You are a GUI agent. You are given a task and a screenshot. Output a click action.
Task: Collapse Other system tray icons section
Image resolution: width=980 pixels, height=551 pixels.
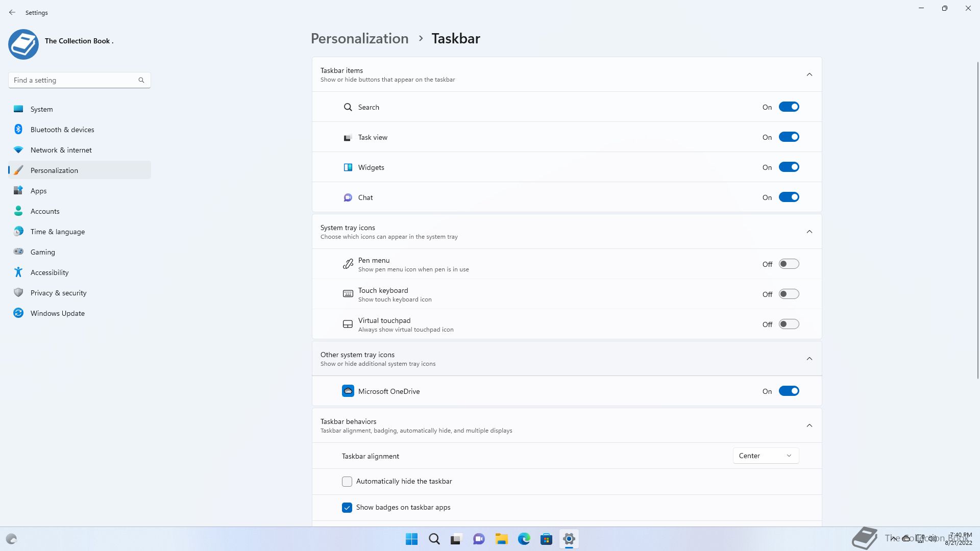pyautogui.click(x=810, y=359)
